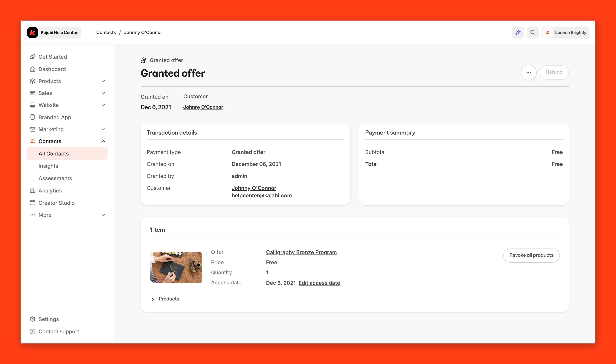Click the Branded App phone icon
The image size is (616, 364).
click(32, 117)
